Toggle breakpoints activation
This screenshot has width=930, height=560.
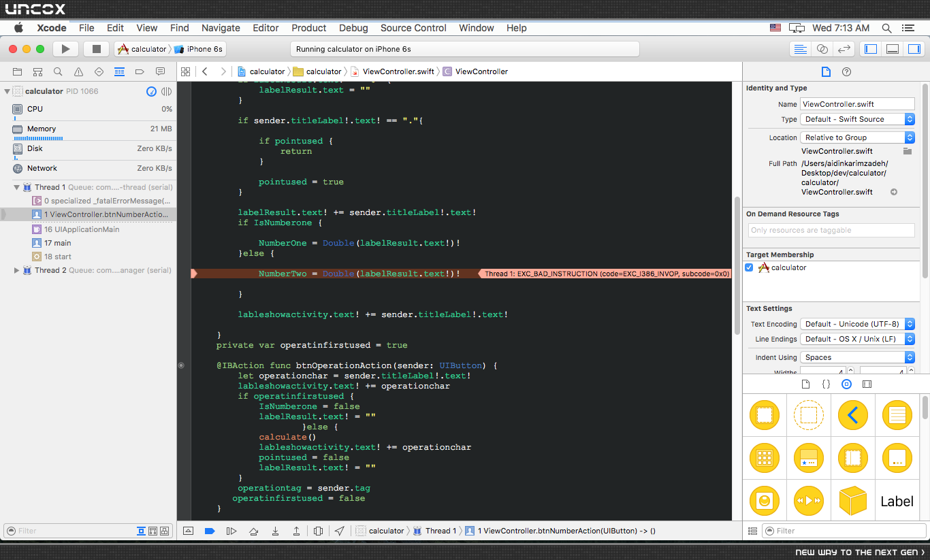click(210, 531)
